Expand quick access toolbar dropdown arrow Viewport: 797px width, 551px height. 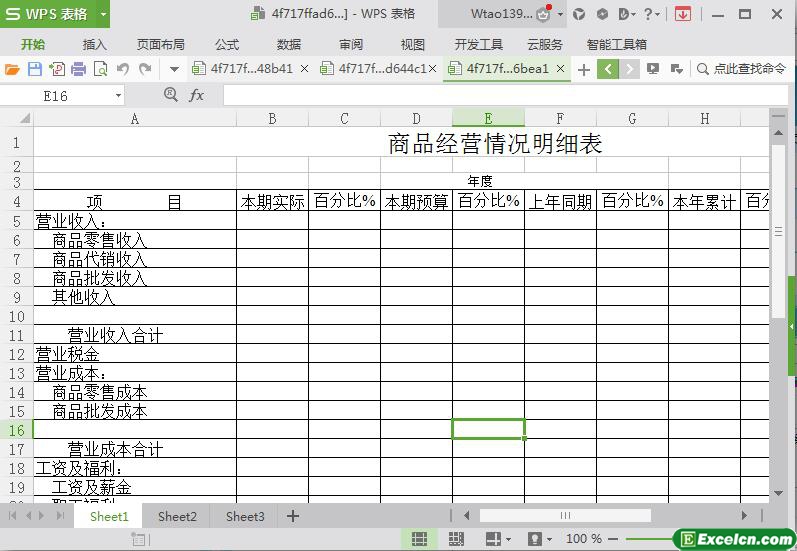click(x=174, y=69)
